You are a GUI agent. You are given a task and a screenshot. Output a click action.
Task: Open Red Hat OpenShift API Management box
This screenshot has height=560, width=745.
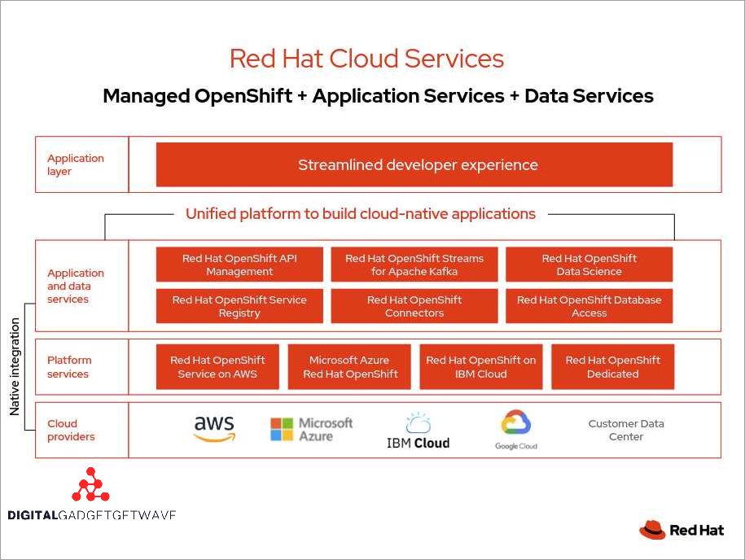click(x=239, y=265)
